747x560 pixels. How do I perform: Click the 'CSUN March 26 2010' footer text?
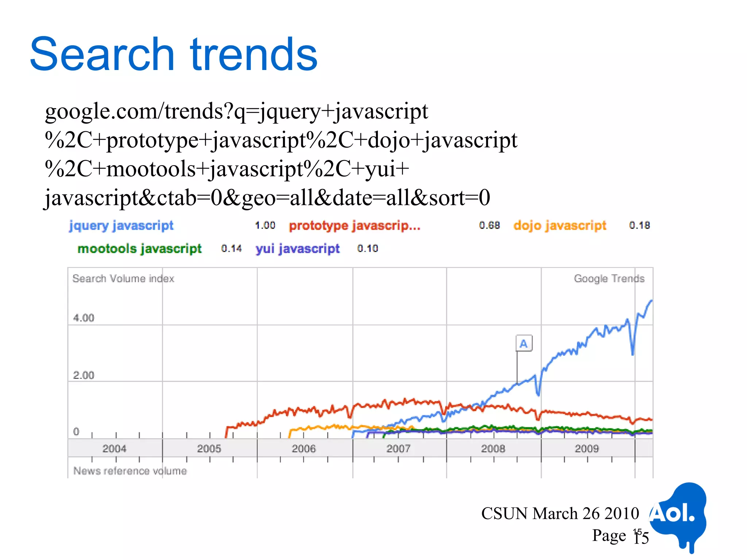coord(560,513)
